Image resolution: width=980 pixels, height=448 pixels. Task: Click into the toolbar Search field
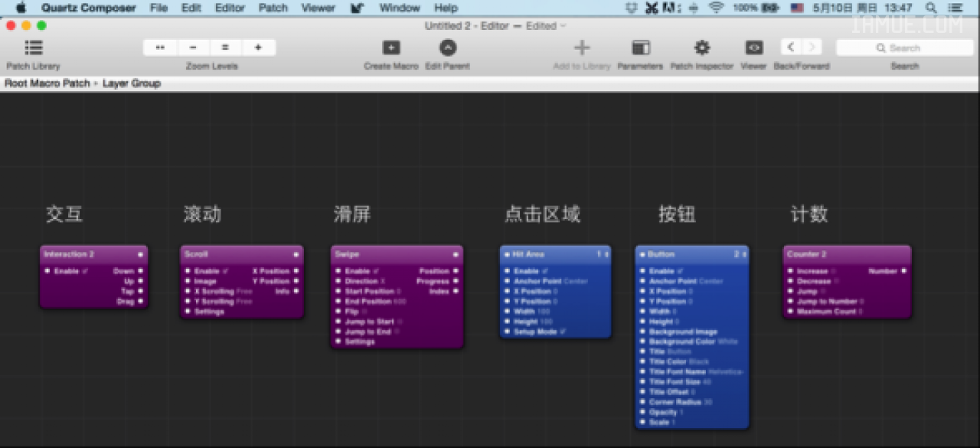(904, 47)
